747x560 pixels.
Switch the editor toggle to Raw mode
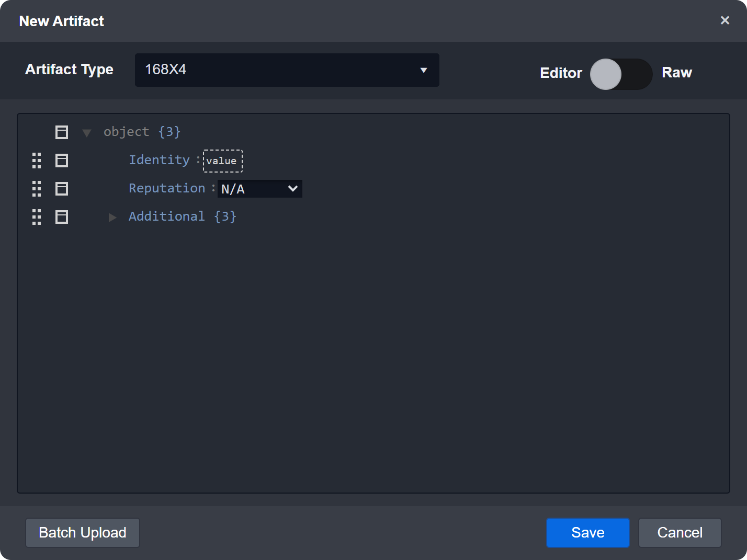coord(621,74)
